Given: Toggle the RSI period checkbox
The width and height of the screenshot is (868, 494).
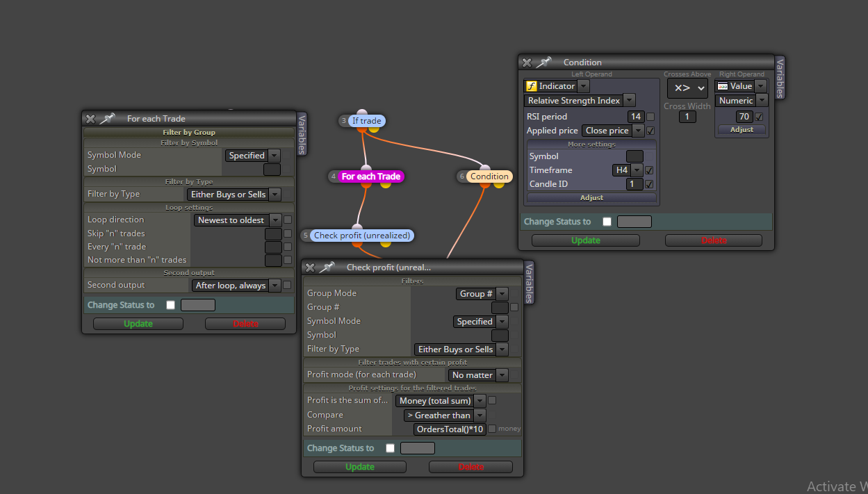Looking at the screenshot, I should [x=650, y=117].
